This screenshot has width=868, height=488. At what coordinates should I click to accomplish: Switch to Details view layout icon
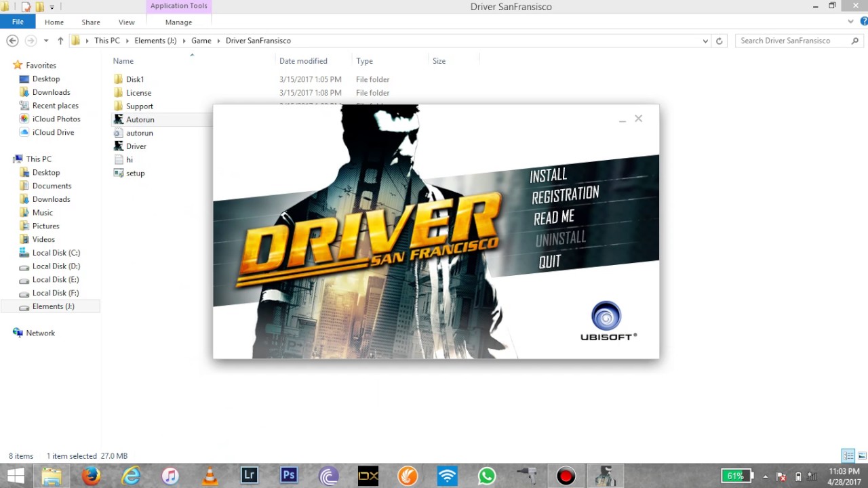[x=848, y=456]
